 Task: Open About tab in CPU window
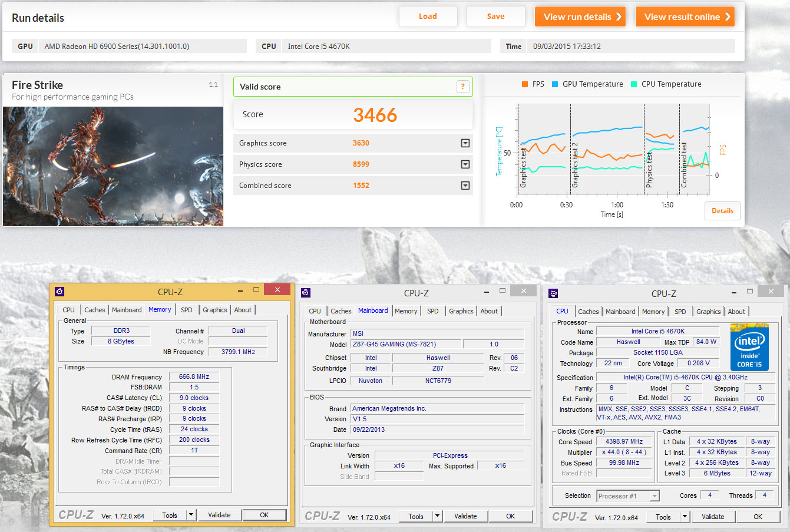tap(736, 312)
